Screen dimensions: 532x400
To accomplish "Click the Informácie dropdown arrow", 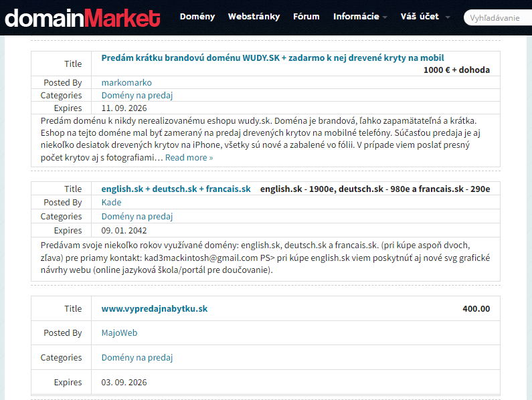I will pos(385,17).
